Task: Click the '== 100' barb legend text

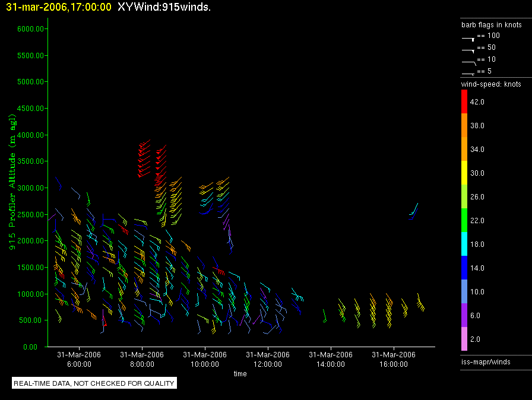Action: [488, 36]
